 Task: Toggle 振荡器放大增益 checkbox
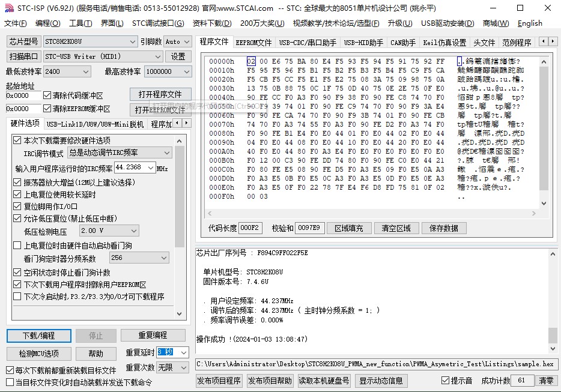(x=17, y=182)
